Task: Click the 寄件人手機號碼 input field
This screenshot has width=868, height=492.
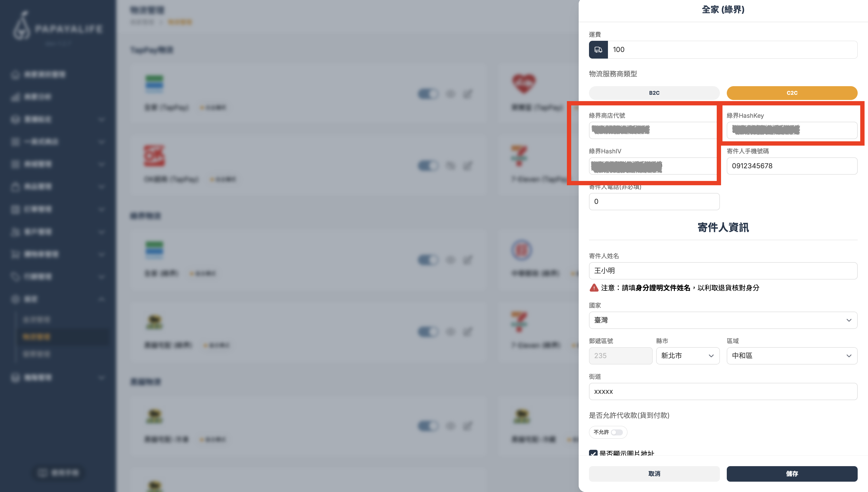Action: click(x=792, y=166)
